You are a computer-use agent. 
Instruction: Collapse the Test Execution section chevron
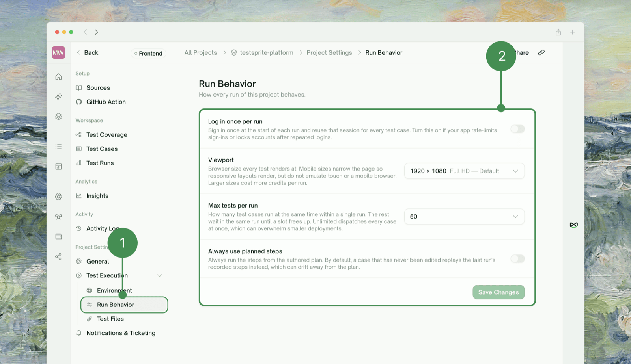(160, 275)
